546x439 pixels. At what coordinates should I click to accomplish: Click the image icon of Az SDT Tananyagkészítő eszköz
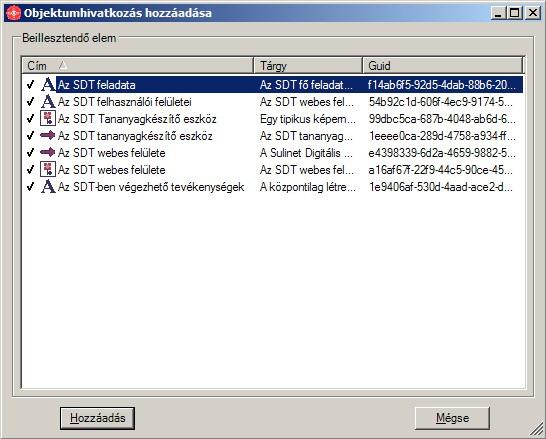[48, 118]
